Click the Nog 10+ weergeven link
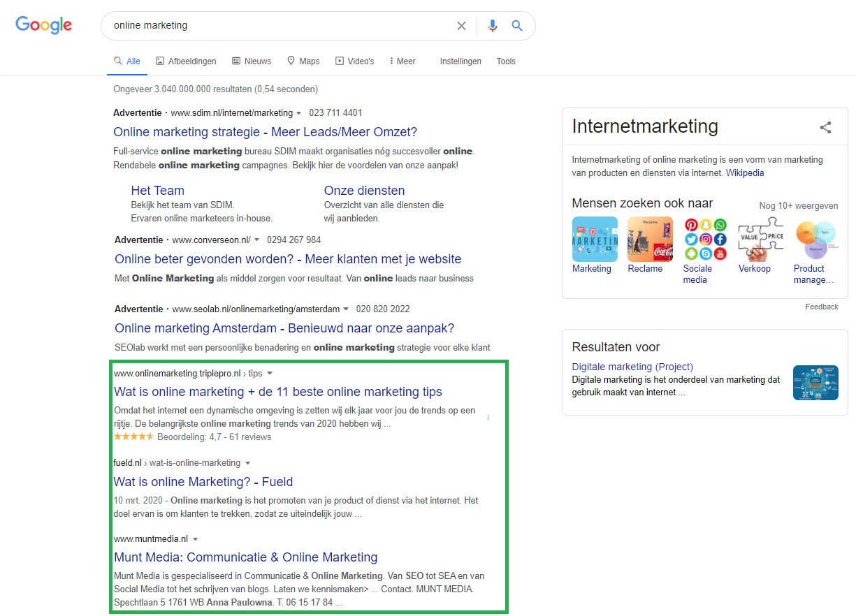The width and height of the screenshot is (856, 616). tap(798, 205)
